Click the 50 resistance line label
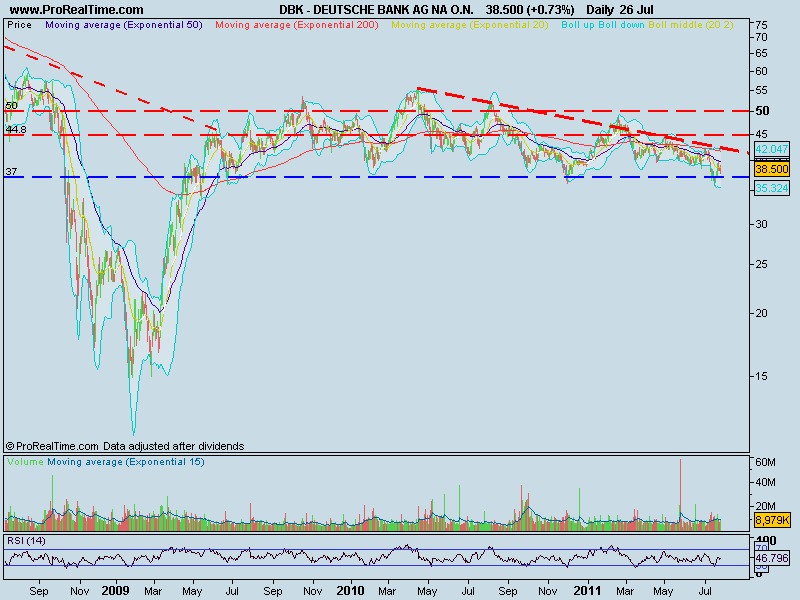Viewport: 800px width, 600px height. pyautogui.click(x=11, y=106)
